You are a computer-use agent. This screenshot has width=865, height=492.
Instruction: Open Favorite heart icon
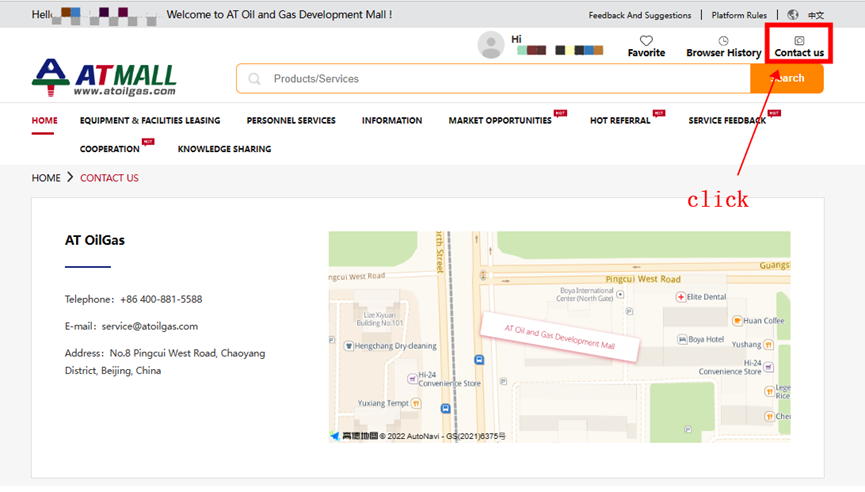coord(646,41)
